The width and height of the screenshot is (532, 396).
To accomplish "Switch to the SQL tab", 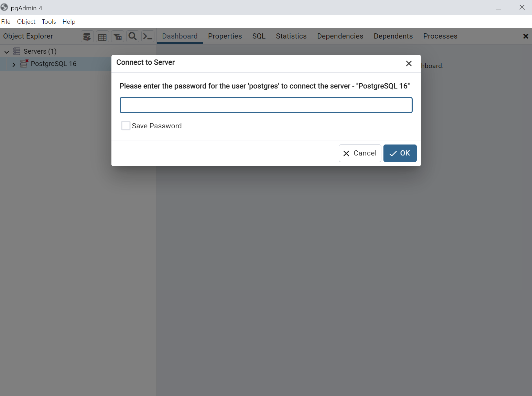I will [x=259, y=36].
